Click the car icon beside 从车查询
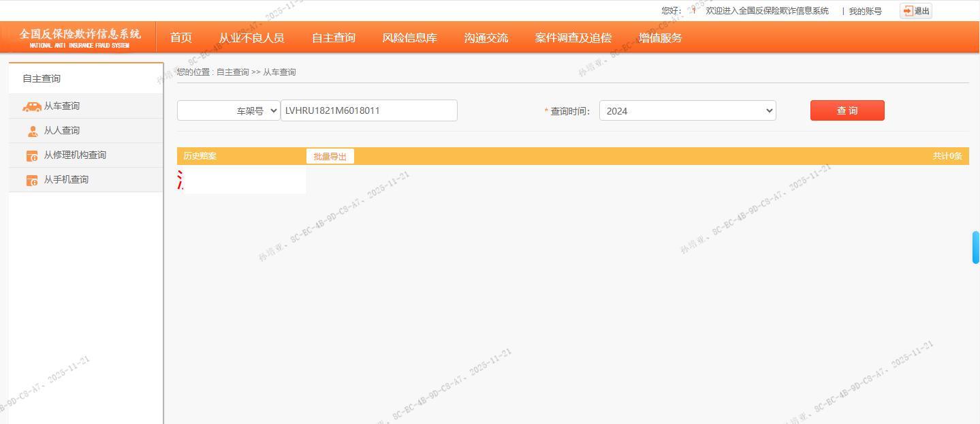 coord(31,106)
